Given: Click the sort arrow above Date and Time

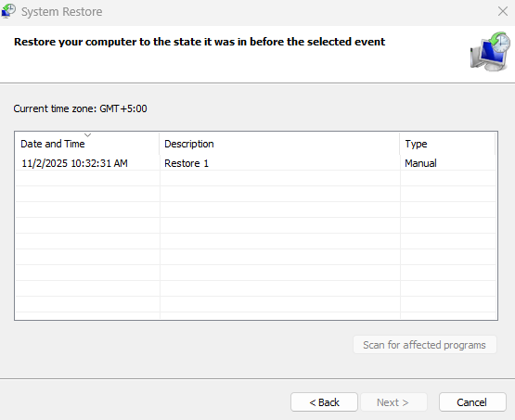Looking at the screenshot, I should [x=87, y=134].
